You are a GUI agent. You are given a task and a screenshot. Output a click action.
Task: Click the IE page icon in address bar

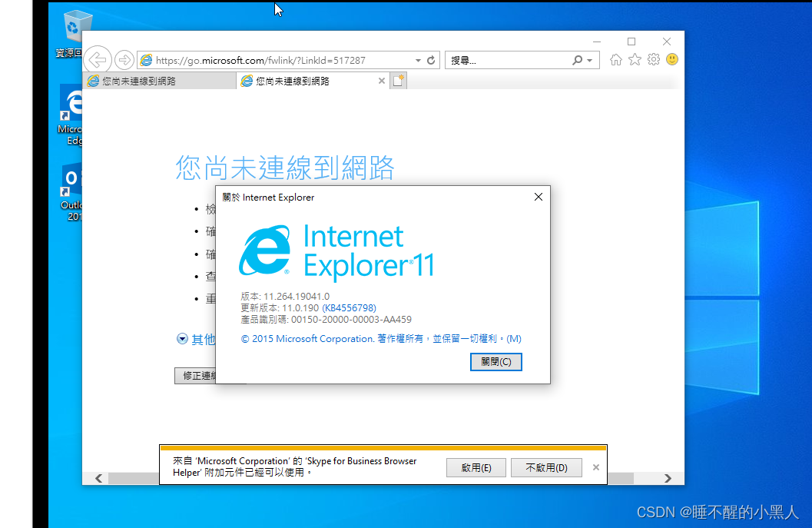(x=147, y=60)
